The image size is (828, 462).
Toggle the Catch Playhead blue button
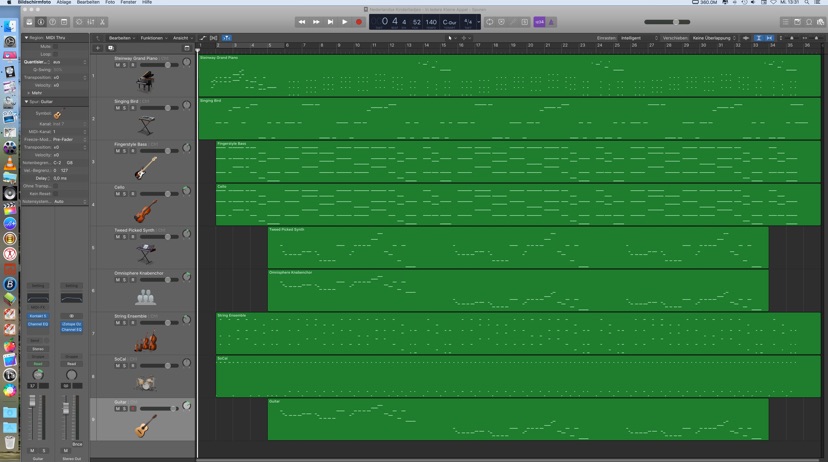pyautogui.click(x=227, y=37)
